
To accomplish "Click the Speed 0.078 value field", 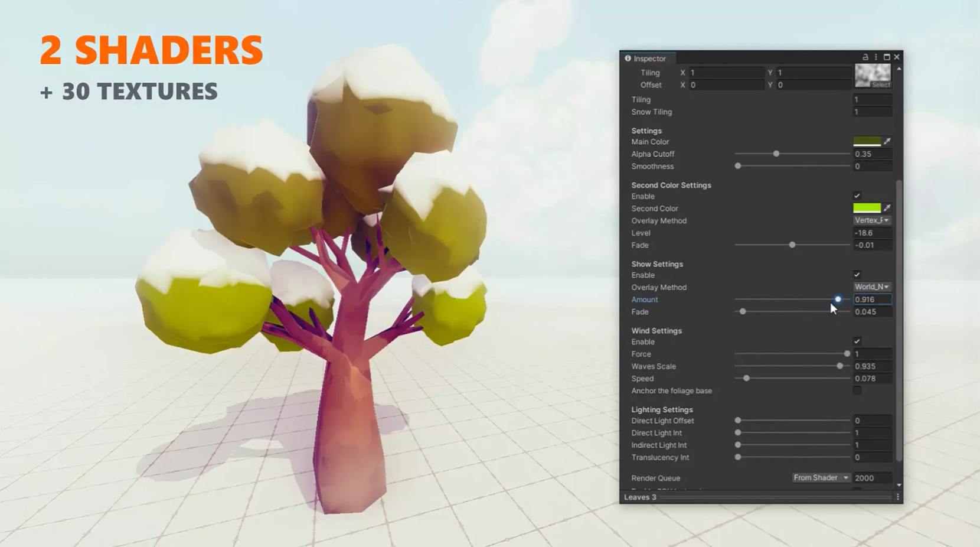I will coord(872,379).
